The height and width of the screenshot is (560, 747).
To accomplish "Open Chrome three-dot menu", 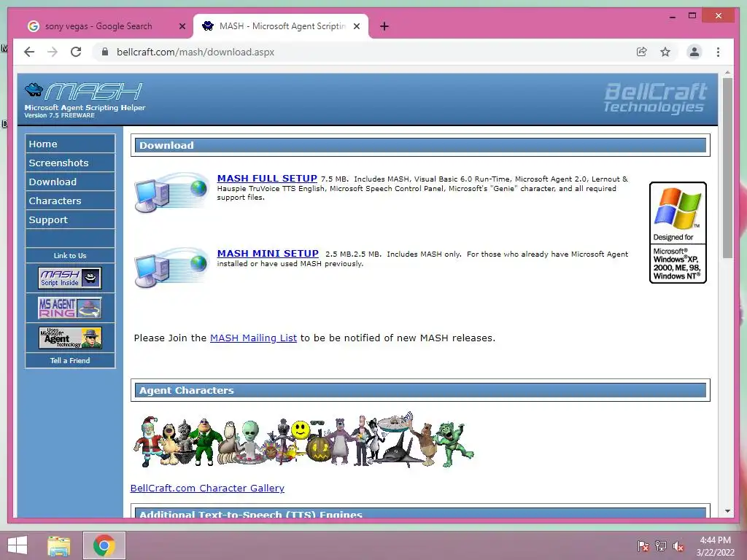I will 718,52.
